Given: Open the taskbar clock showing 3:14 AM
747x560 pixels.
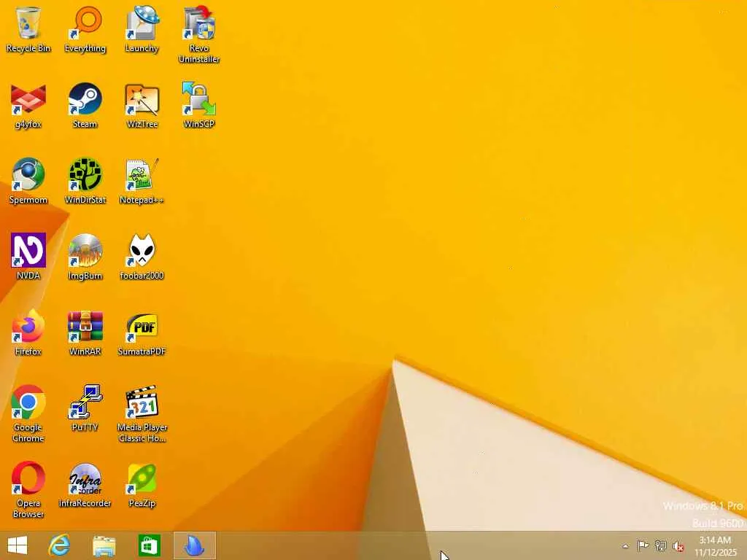Looking at the screenshot, I should tap(715, 546).
